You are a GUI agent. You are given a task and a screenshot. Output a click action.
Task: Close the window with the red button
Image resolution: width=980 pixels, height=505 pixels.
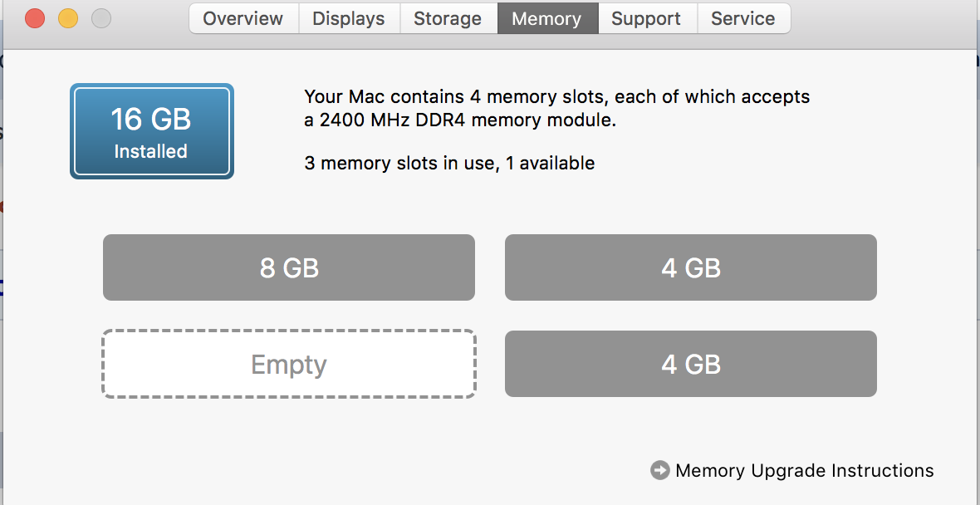click(35, 18)
